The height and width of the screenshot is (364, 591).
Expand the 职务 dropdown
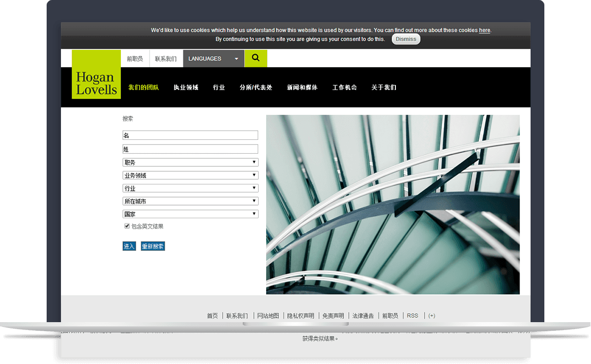click(190, 162)
